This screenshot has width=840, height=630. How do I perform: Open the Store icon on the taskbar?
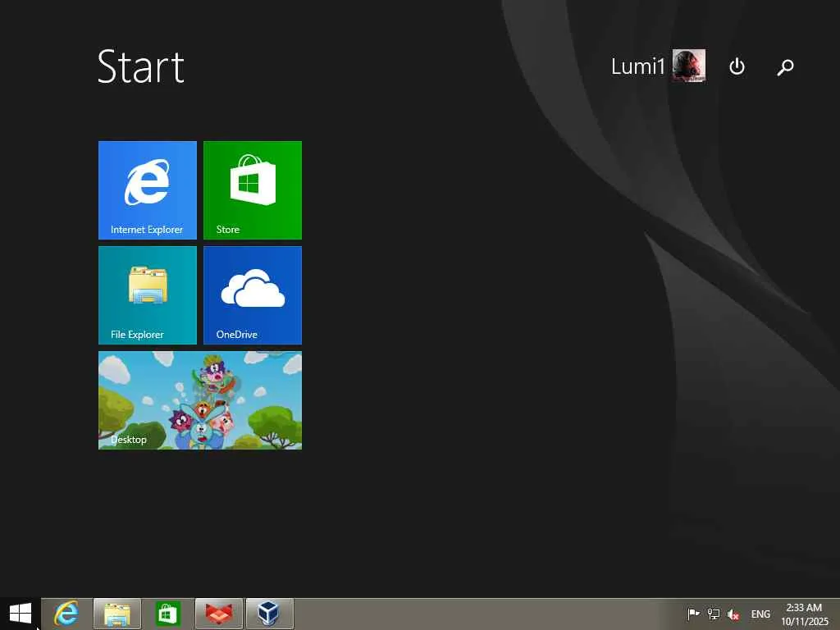click(x=167, y=614)
